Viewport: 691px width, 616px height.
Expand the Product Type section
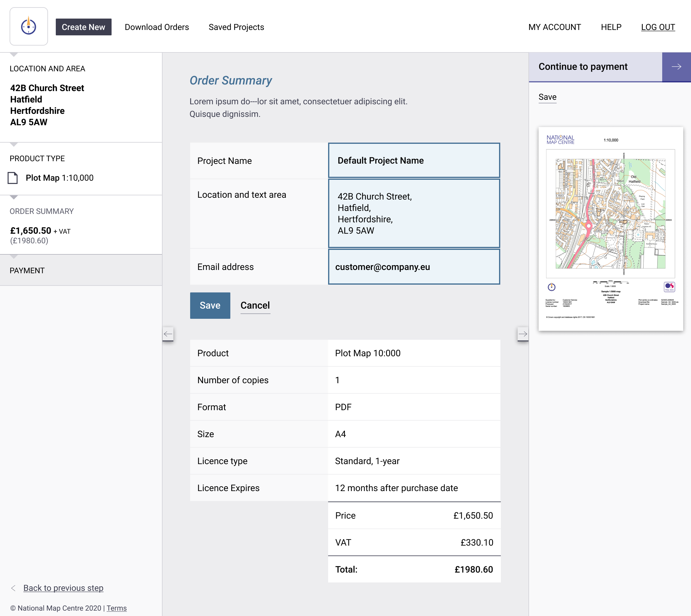click(x=37, y=158)
